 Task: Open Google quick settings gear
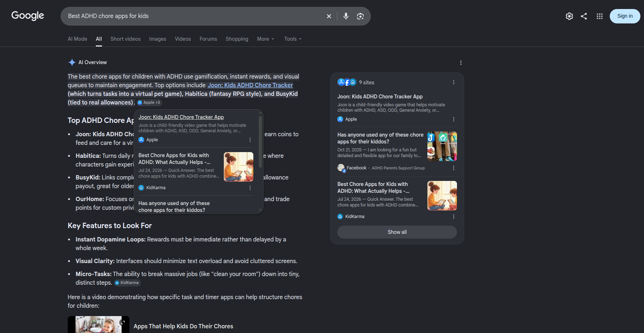[569, 16]
